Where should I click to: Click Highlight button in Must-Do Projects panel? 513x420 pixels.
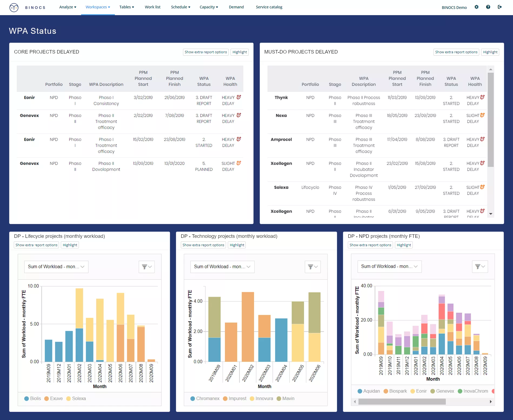[x=490, y=52]
